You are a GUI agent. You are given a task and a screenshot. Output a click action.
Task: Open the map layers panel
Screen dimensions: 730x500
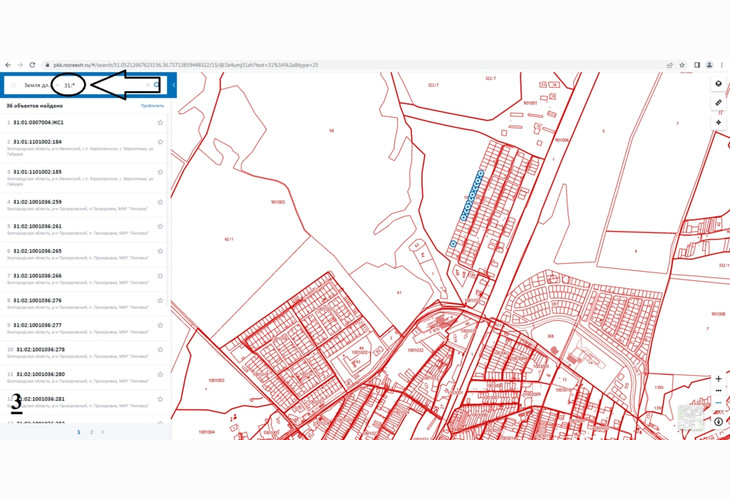click(x=718, y=84)
